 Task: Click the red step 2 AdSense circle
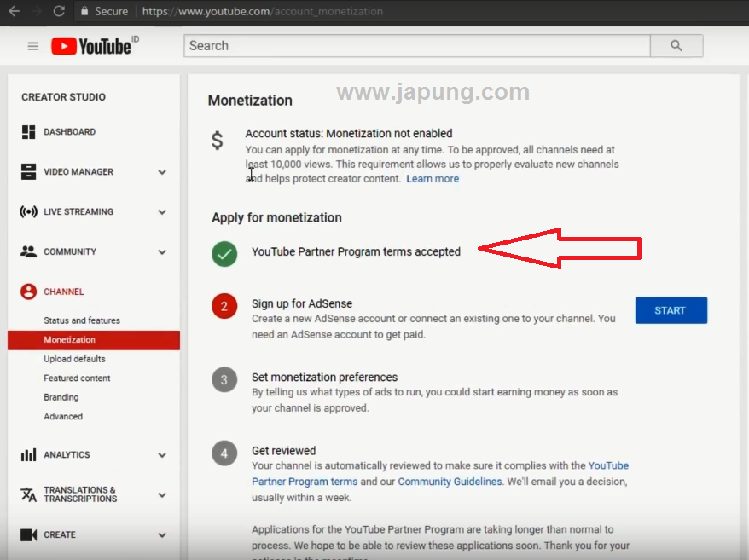(224, 306)
